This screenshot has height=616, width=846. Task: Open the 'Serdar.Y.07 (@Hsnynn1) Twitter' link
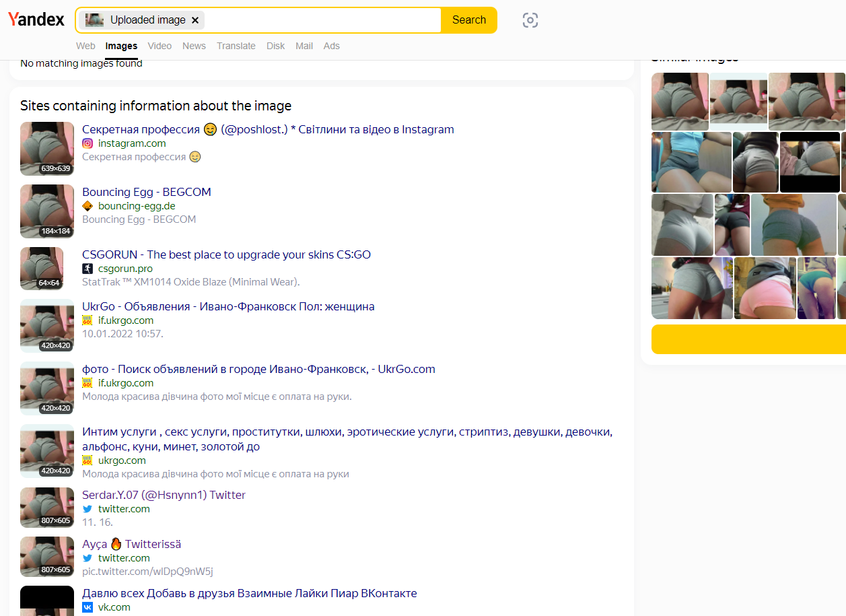coord(164,495)
